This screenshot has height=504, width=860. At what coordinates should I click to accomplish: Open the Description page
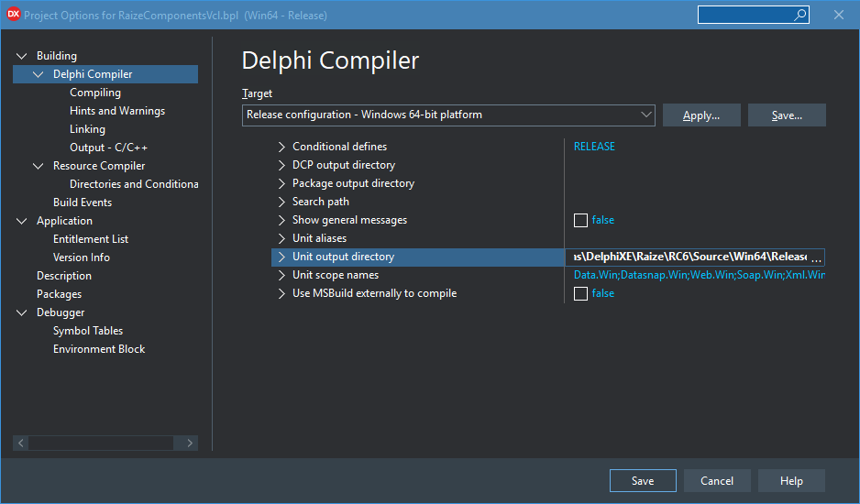[x=63, y=276]
